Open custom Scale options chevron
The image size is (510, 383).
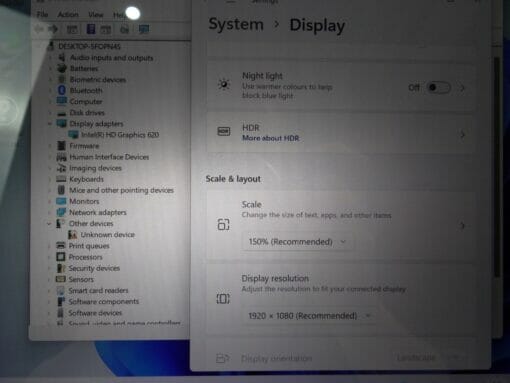pyautogui.click(x=462, y=226)
